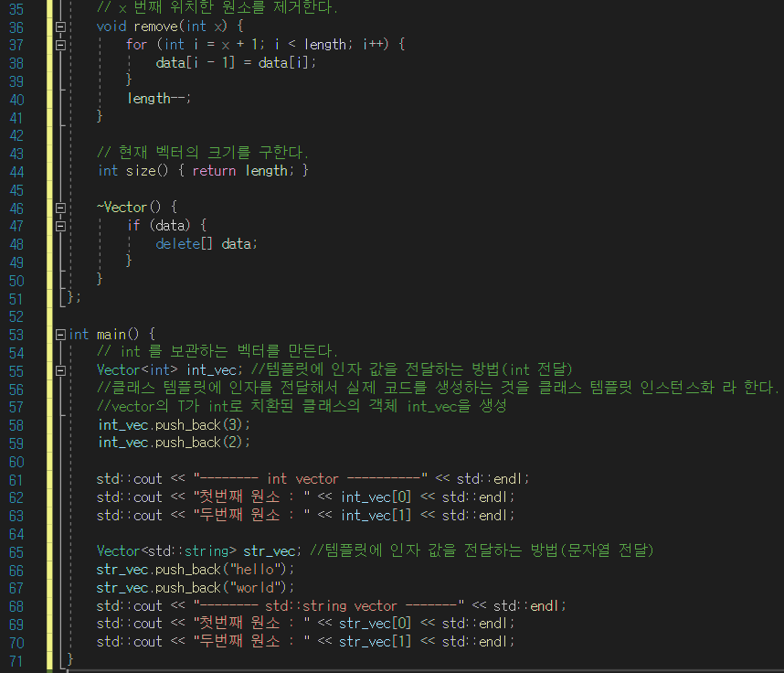Click the line 56 comment on 클래스 템플릿 인스턴스화

(438, 388)
